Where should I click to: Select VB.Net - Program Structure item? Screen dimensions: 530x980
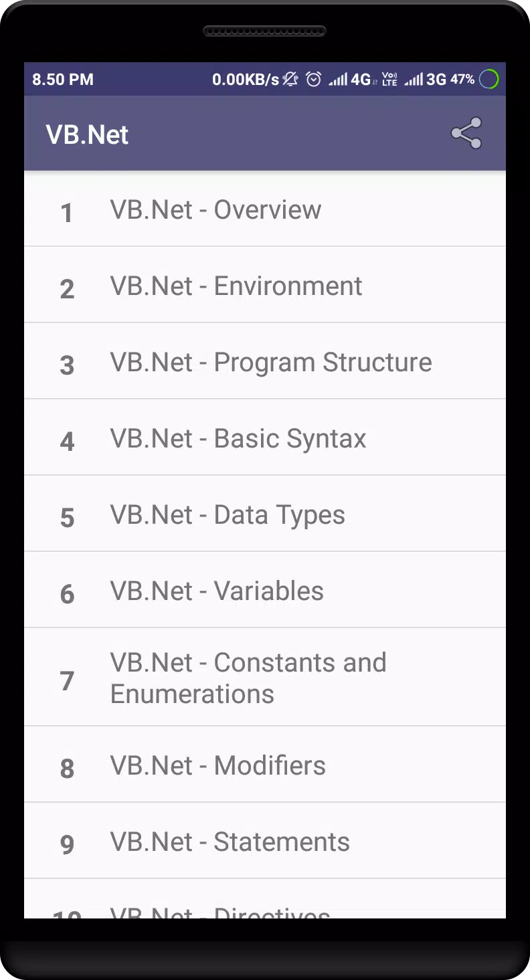click(265, 362)
